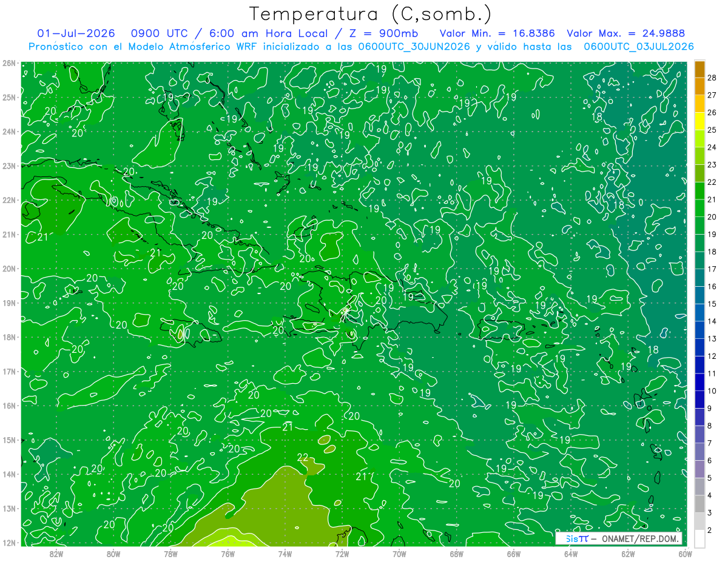Click the white swatch below colorbar label 2
The height and width of the screenshot is (562, 728).
point(700,538)
